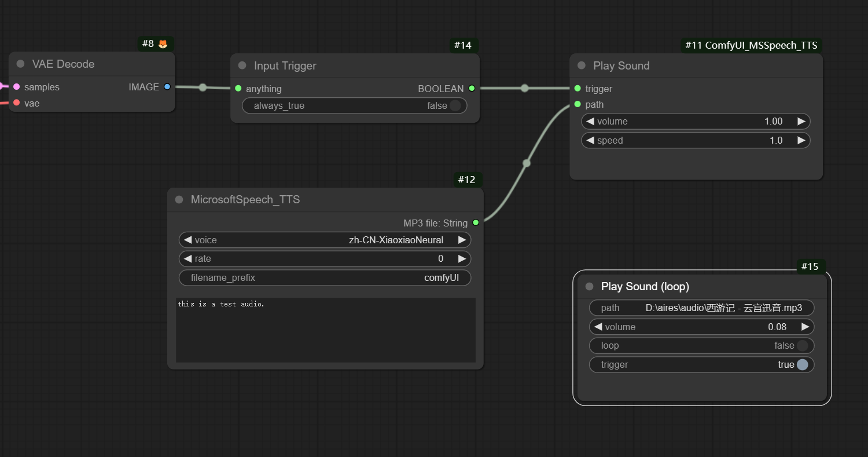The width and height of the screenshot is (868, 457).
Task: Lower volume in the Play Sound (loop) node
Action: point(598,327)
